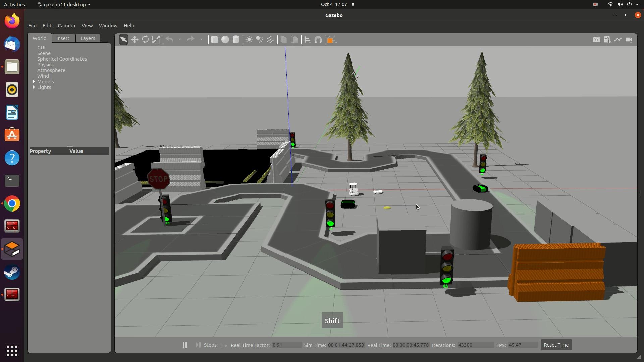644x362 pixels.
Task: Select Spherical Coordinates in World tree
Action: tap(62, 59)
